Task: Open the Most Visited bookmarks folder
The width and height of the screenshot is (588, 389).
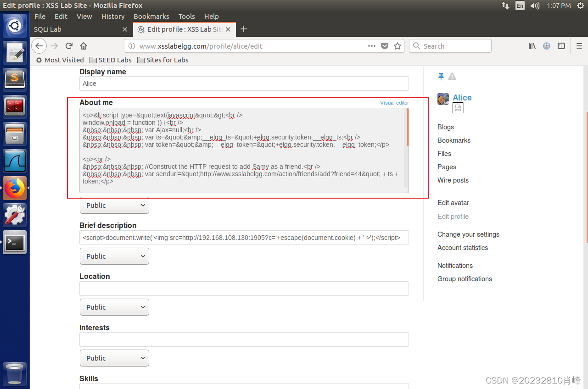Action: point(60,60)
